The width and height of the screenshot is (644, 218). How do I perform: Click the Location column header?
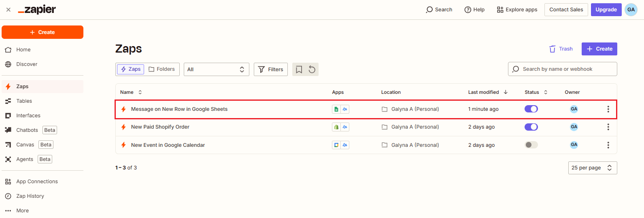point(391,92)
